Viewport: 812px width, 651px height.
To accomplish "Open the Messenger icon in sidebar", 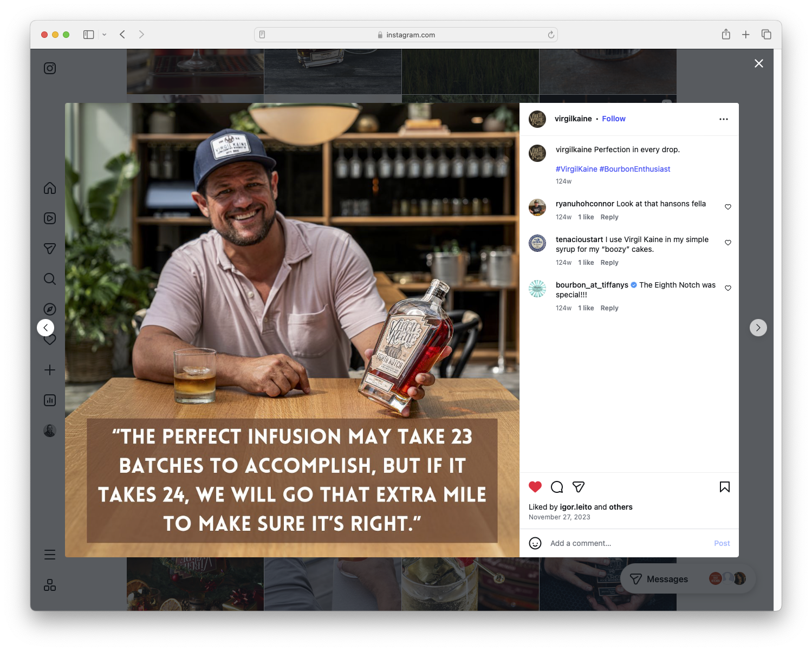I will (x=49, y=249).
